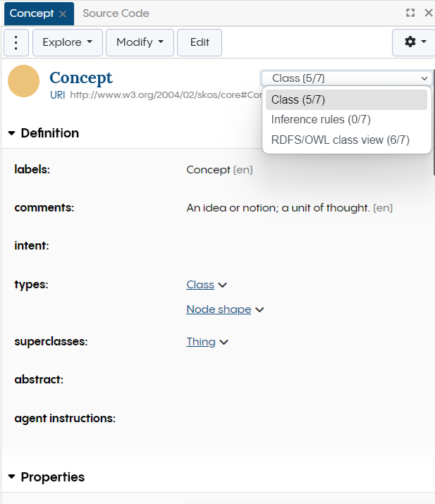Open the Explore dropdown menu

pyautogui.click(x=68, y=42)
